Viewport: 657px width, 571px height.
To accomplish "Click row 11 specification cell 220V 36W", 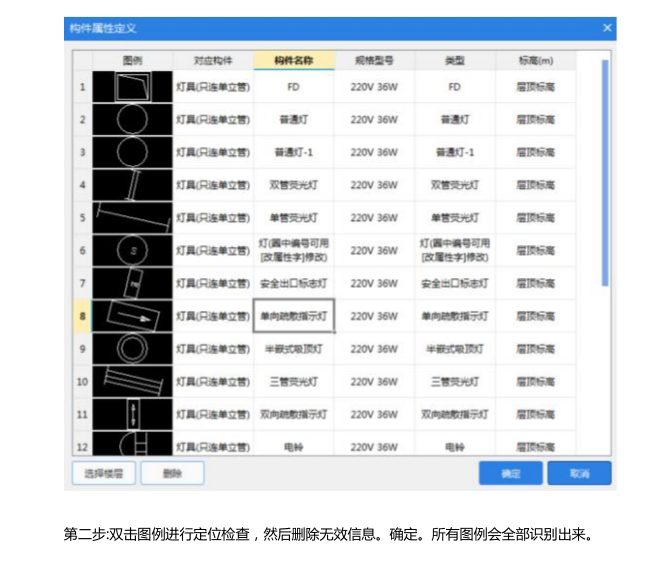I will [x=374, y=414].
